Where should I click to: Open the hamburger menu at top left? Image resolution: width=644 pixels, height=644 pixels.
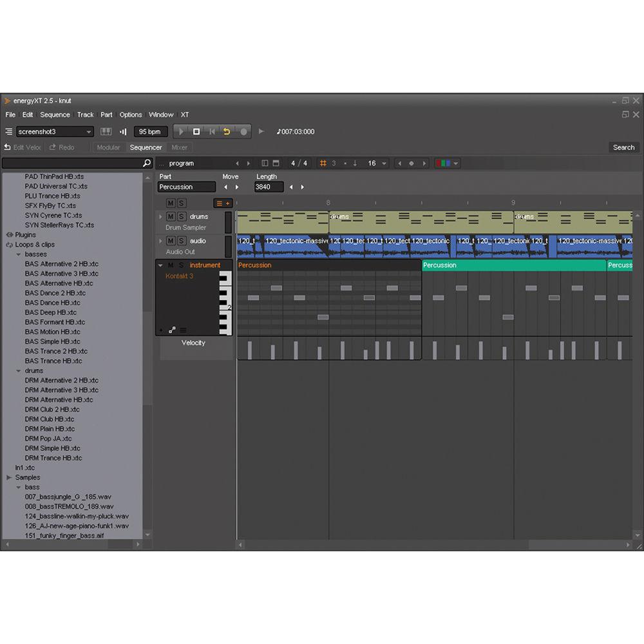[x=8, y=131]
